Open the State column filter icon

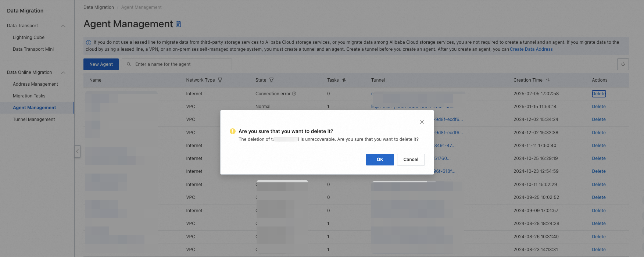tap(272, 80)
